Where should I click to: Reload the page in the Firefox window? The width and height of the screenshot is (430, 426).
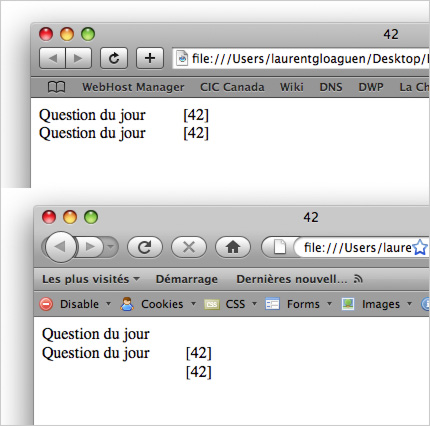[x=145, y=247]
